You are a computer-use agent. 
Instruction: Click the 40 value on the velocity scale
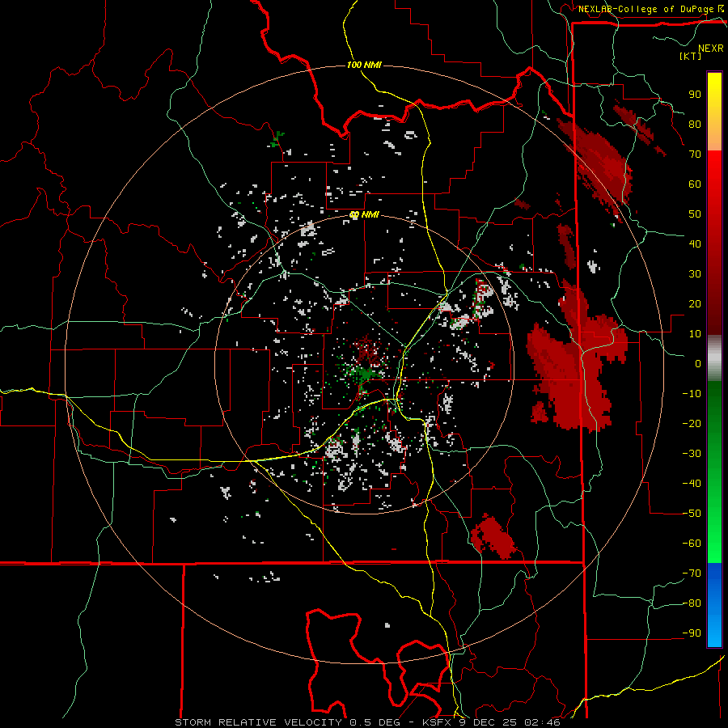[x=695, y=244]
